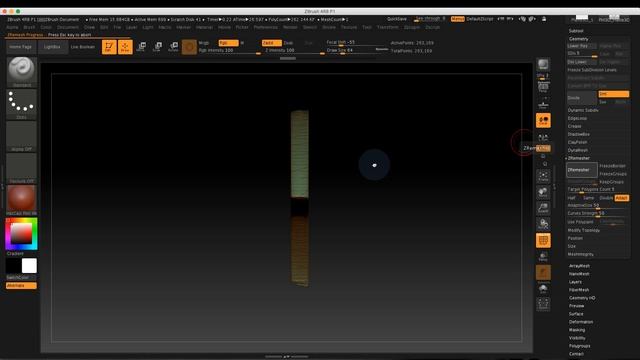This screenshot has width=640, height=360.
Task: Open the Alpha Off selector
Action: coord(21,136)
